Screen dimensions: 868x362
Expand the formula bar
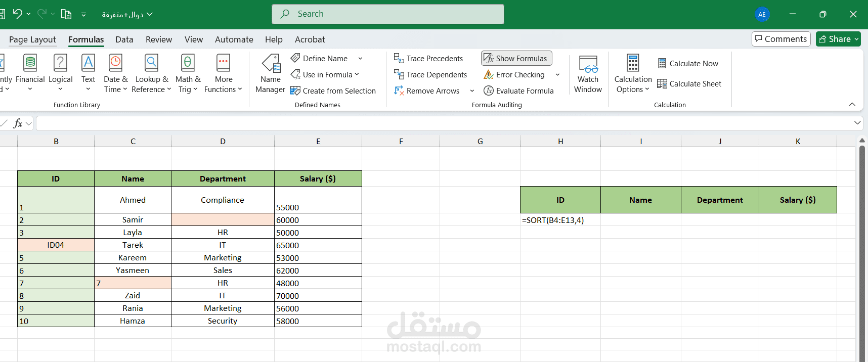click(x=857, y=123)
